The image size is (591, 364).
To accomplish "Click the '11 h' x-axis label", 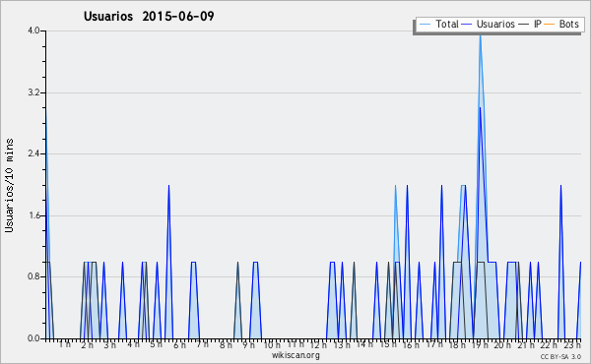I will coord(295,344).
